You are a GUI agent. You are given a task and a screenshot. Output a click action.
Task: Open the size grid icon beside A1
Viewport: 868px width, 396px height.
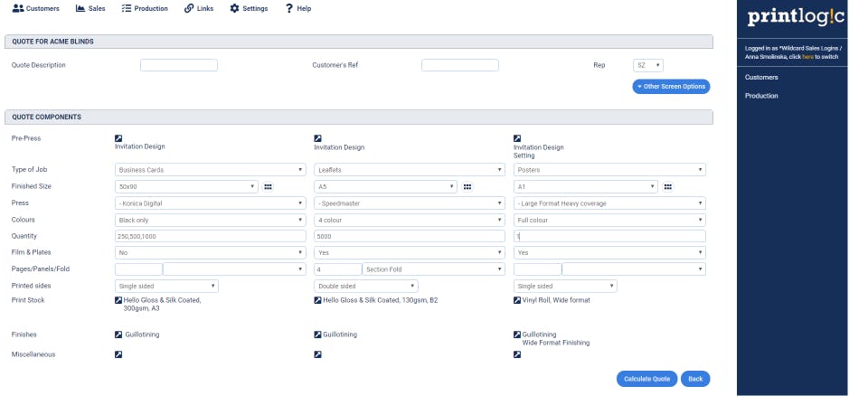coord(667,186)
